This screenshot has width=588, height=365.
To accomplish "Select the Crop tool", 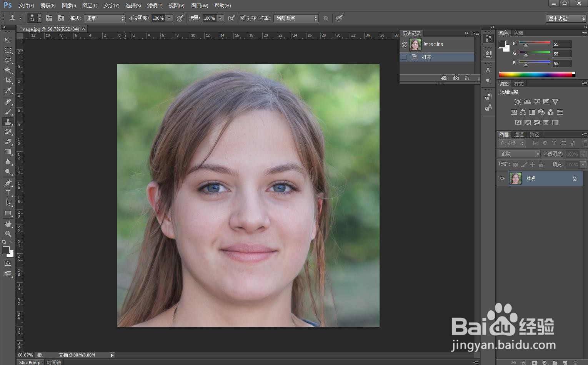I will (8, 80).
